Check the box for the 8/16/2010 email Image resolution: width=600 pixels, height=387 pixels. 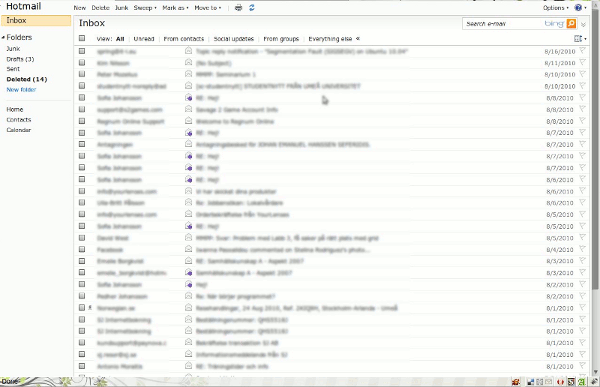click(82, 51)
